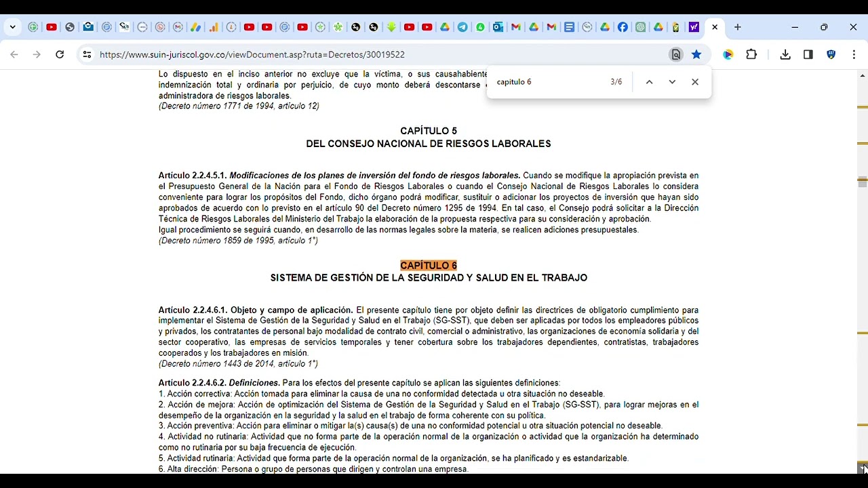Close the find bar

(695, 82)
